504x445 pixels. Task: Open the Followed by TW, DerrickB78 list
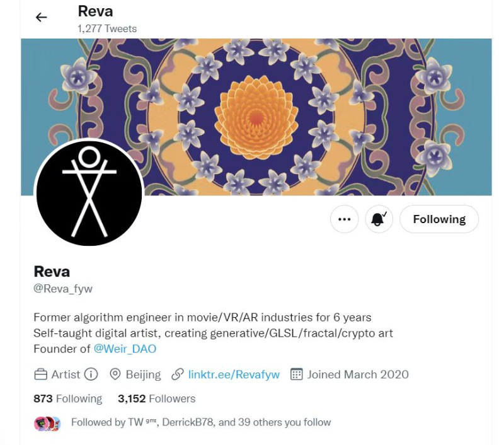(201, 422)
